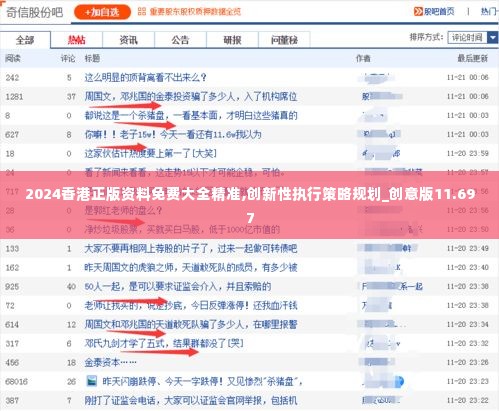The width and height of the screenshot is (499, 411).
Task: Expand the 评论时间 sort dropdown arrow
Action: (x=492, y=38)
